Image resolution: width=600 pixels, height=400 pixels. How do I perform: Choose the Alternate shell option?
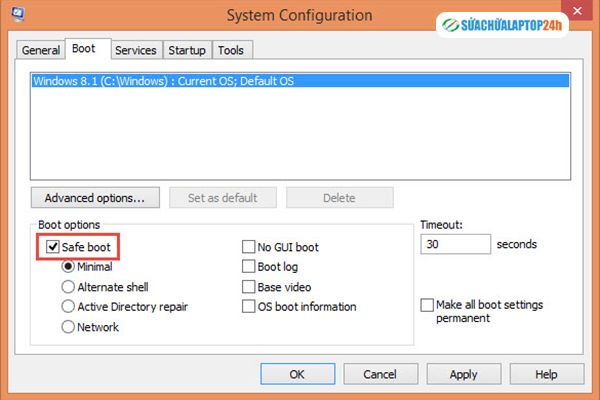pyautogui.click(x=68, y=287)
